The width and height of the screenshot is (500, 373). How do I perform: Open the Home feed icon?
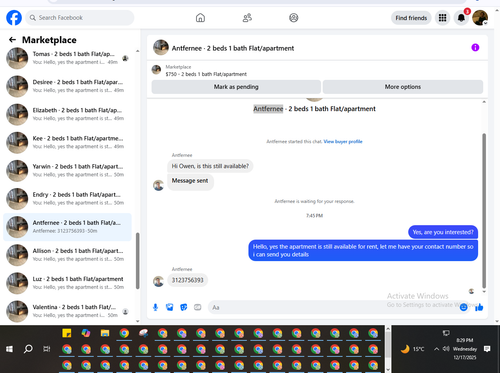click(200, 18)
